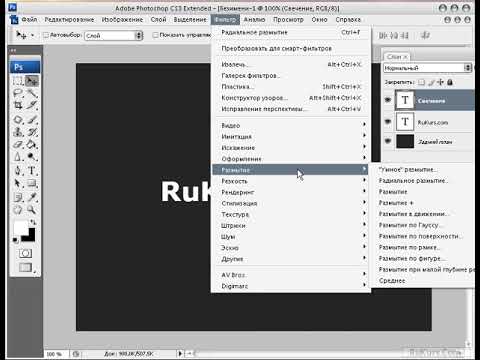This screenshot has width=480, height=360.
Task: Change the screen mode button
Action: [26, 267]
